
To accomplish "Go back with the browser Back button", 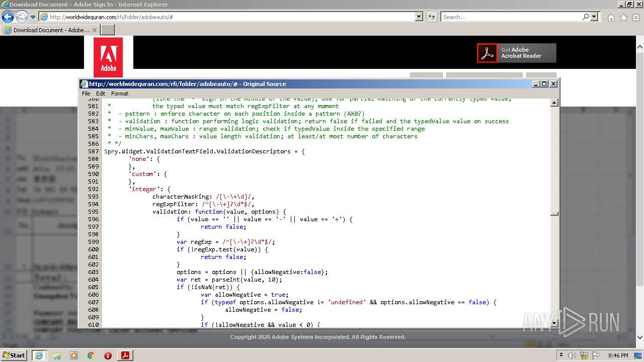I will (x=8, y=17).
